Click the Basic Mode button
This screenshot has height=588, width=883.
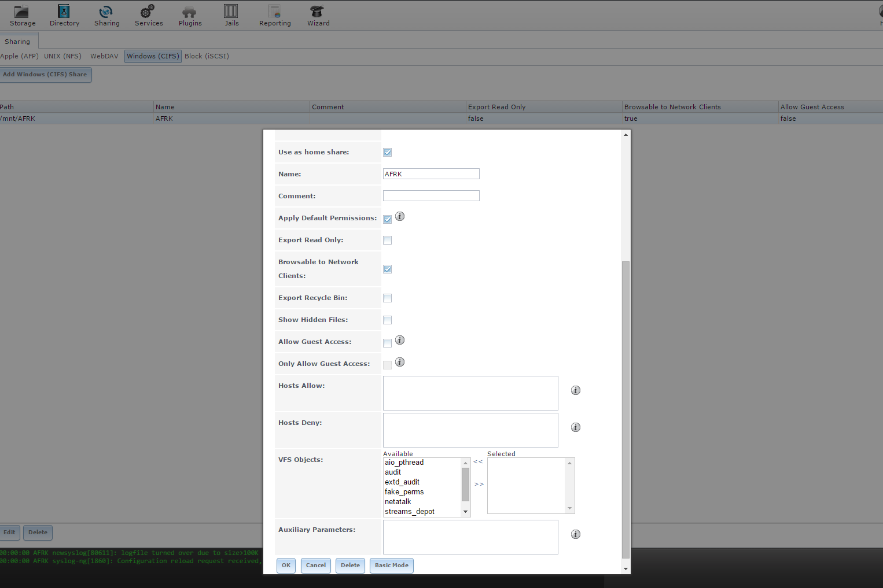(x=391, y=565)
